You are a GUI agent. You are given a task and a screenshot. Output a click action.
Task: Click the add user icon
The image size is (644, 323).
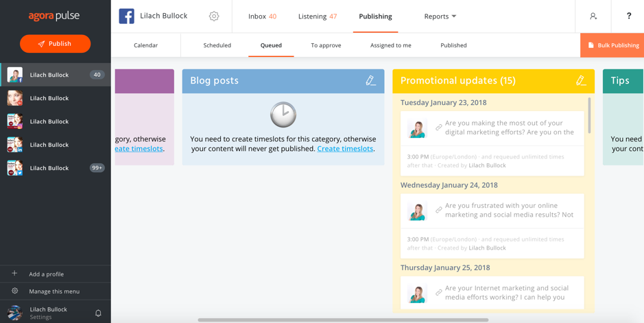pyautogui.click(x=593, y=16)
